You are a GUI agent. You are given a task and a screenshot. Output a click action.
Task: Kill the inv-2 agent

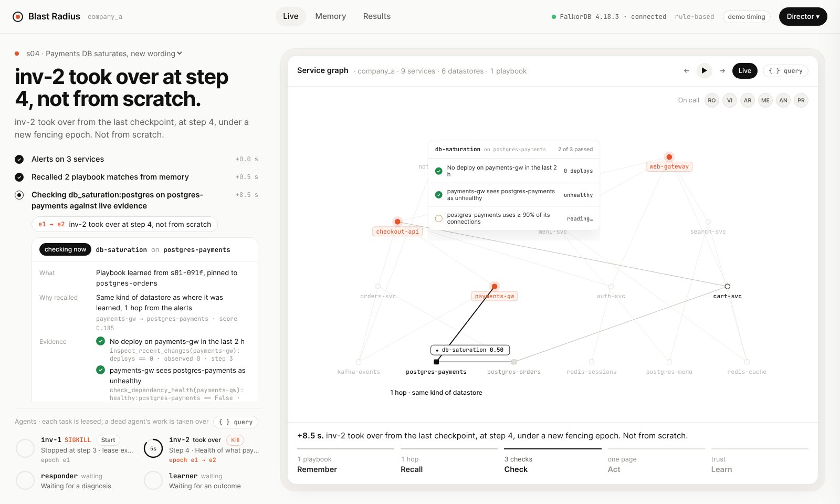(x=235, y=440)
